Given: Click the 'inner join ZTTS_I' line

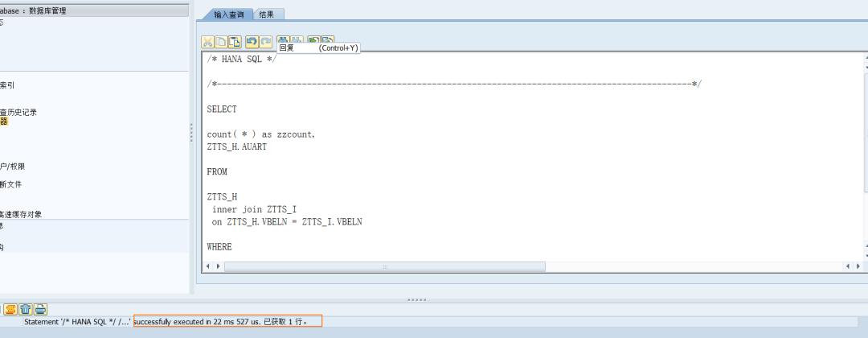Looking at the screenshot, I should point(254,209).
